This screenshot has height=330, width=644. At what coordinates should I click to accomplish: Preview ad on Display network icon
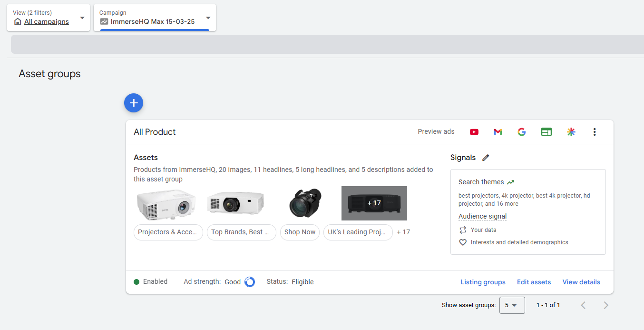(546, 132)
